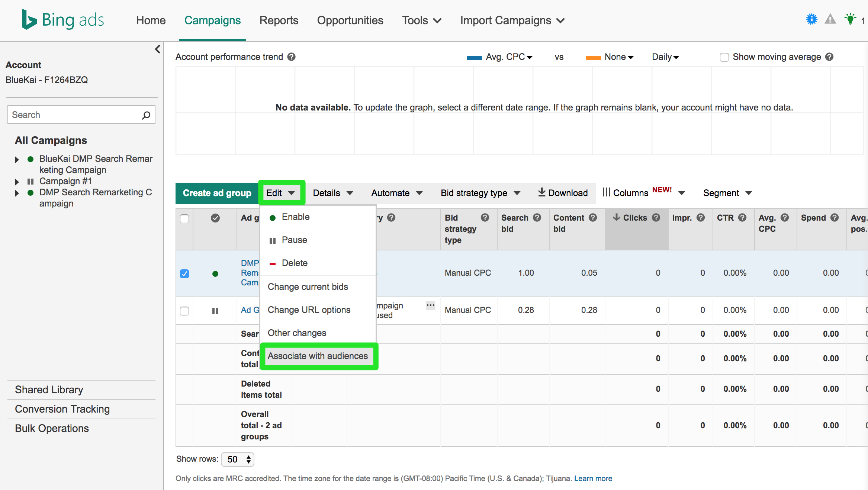Tick the select-all checkbox in table header

click(x=184, y=218)
